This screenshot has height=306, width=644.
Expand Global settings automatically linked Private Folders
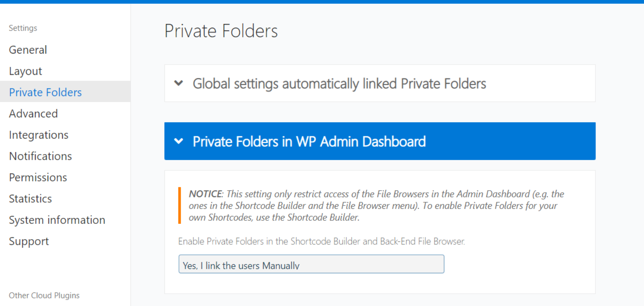(x=339, y=83)
